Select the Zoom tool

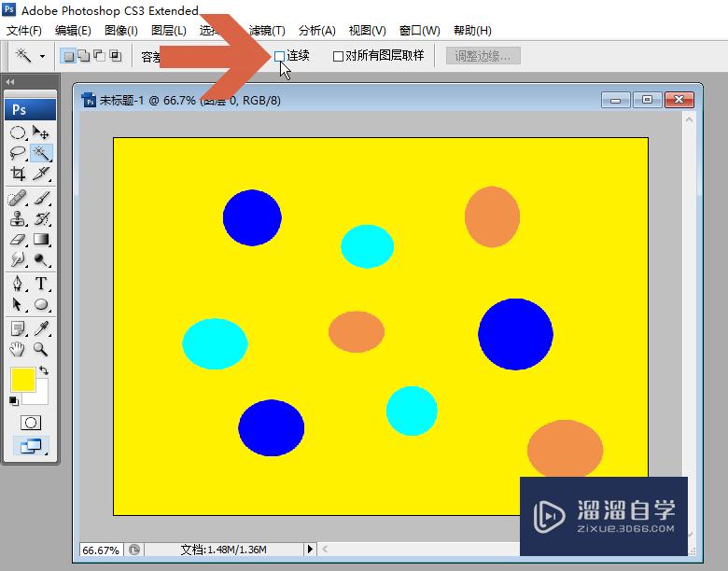[x=41, y=349]
